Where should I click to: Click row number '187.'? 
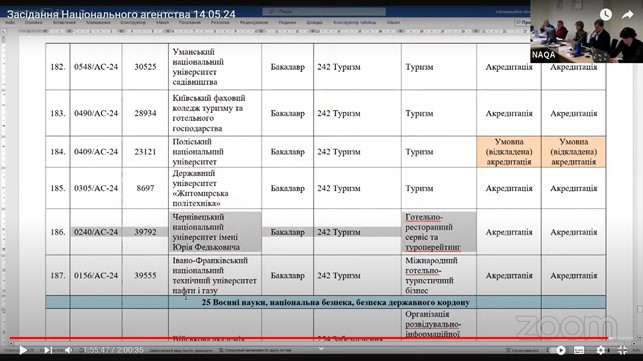click(58, 276)
